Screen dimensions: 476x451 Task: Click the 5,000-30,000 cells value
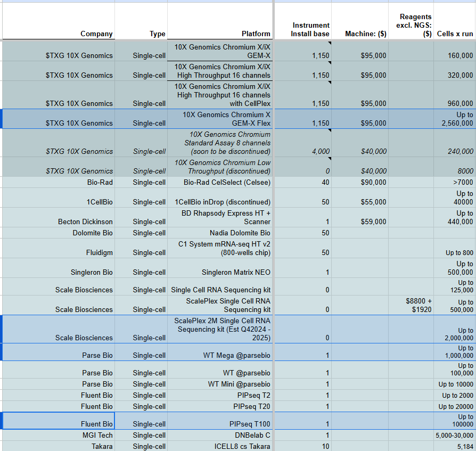(455, 435)
